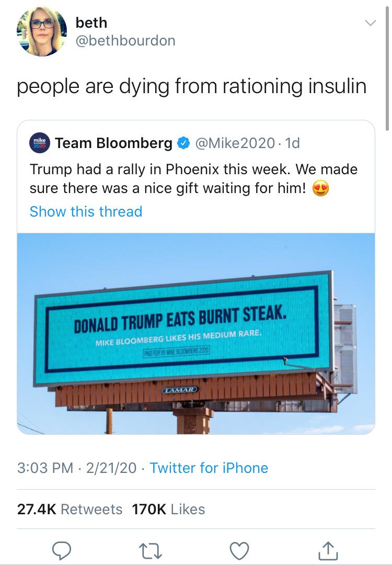View the 170K Likes list

click(x=168, y=509)
